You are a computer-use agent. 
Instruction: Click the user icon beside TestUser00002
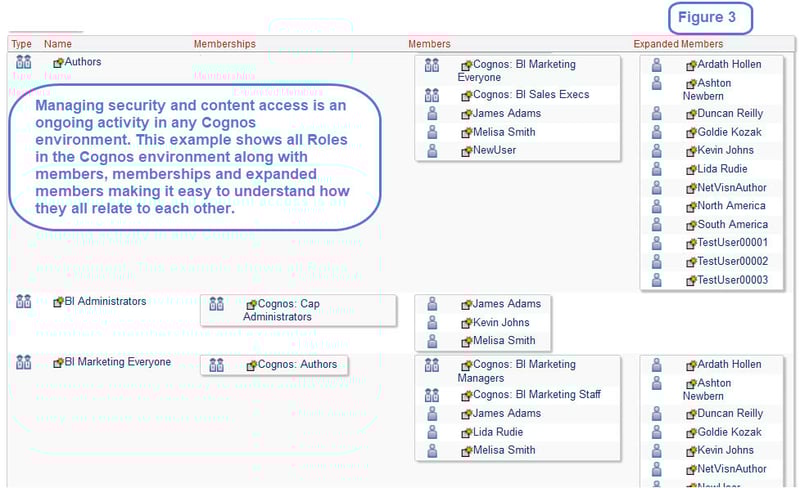[x=657, y=261]
